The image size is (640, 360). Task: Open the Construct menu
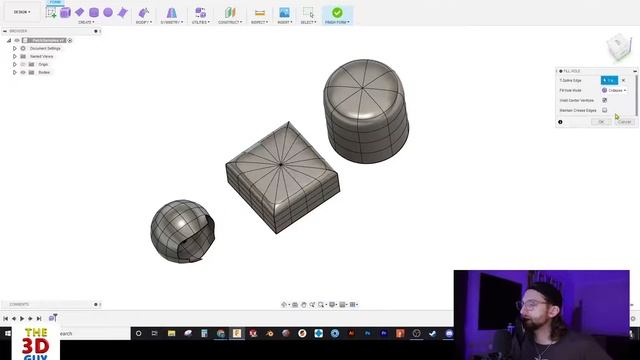coord(230,22)
